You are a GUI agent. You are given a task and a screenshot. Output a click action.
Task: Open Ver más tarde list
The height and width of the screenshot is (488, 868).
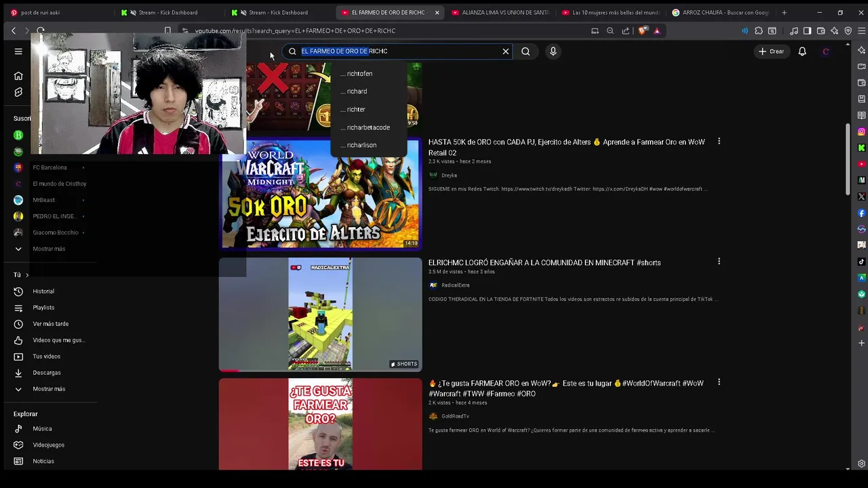pyautogui.click(x=51, y=324)
